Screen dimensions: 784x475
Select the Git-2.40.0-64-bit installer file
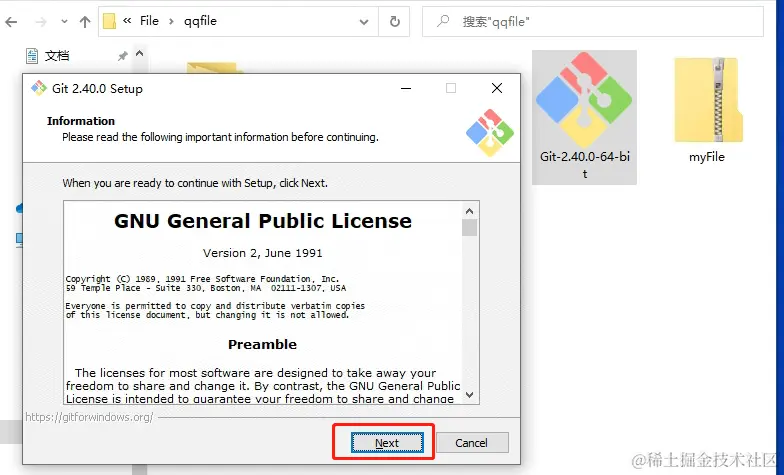pos(584,117)
